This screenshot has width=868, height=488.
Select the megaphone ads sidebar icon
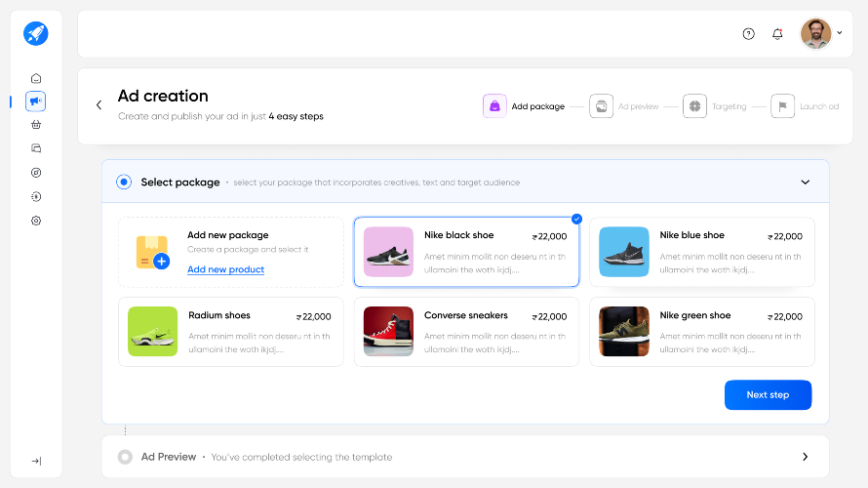tap(35, 102)
